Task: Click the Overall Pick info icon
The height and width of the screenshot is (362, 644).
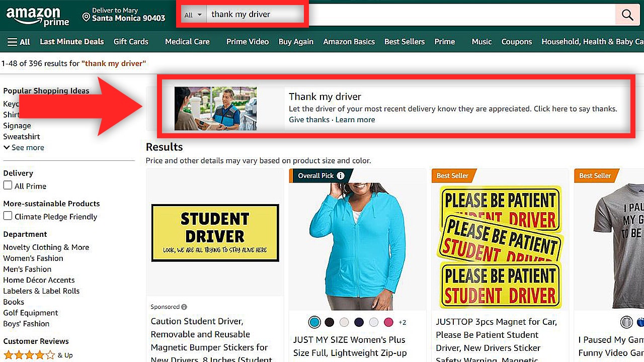Action: (342, 175)
